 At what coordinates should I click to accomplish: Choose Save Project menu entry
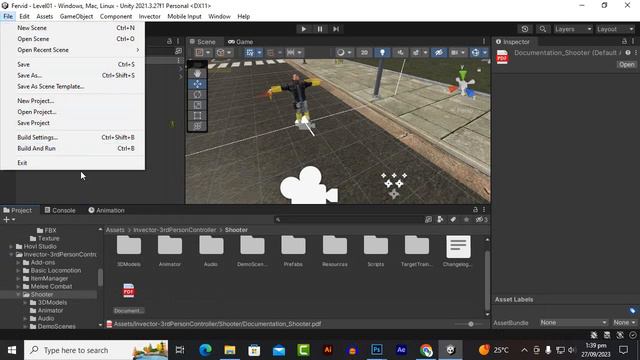[x=72, y=123]
